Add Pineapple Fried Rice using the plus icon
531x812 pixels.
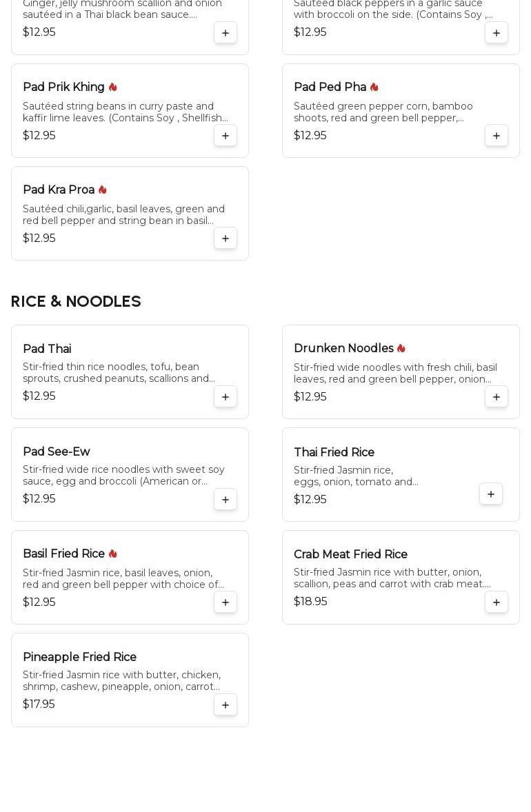click(226, 704)
